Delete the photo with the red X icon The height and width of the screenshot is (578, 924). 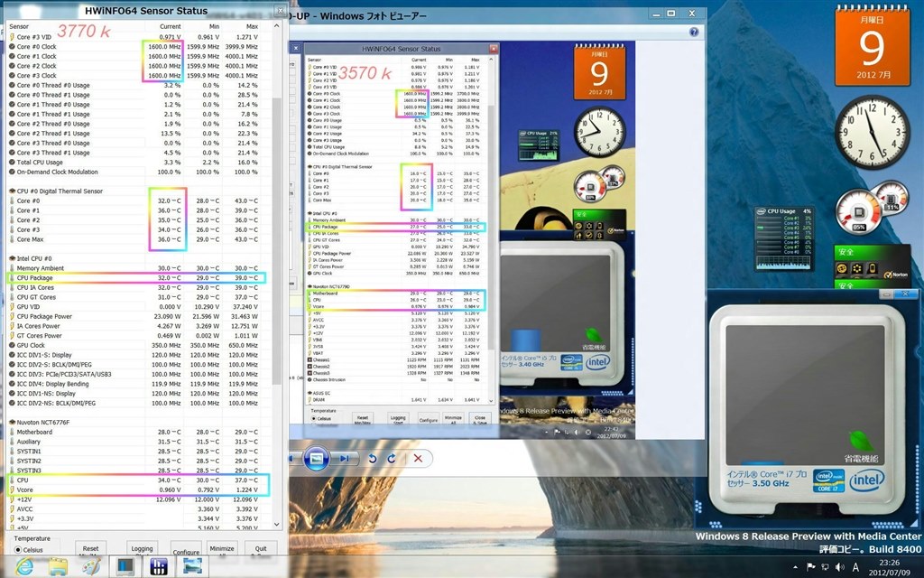click(x=418, y=458)
